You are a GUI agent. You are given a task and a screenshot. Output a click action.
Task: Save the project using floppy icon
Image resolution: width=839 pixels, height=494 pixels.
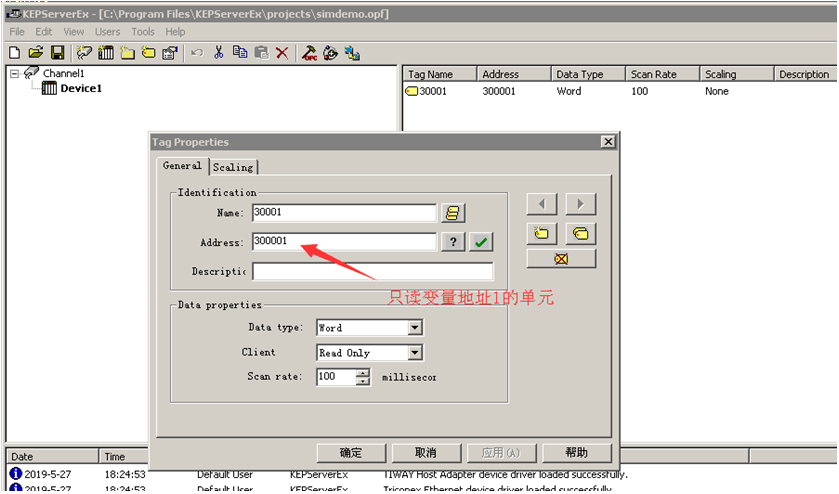pos(57,52)
